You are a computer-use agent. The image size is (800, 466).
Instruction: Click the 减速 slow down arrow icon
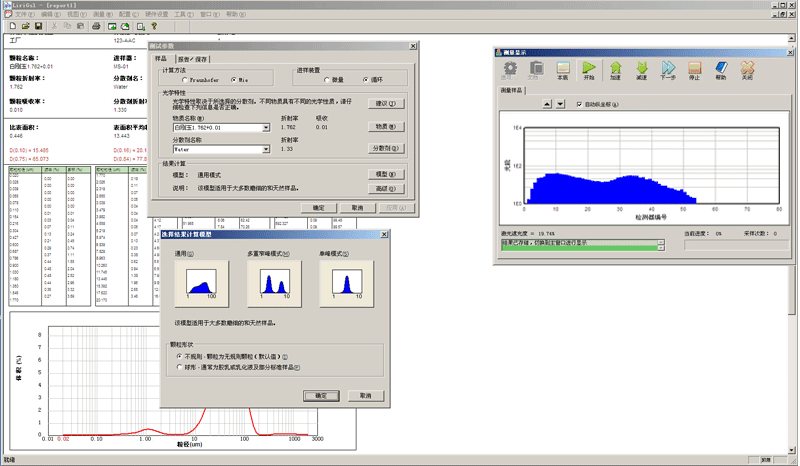click(641, 70)
